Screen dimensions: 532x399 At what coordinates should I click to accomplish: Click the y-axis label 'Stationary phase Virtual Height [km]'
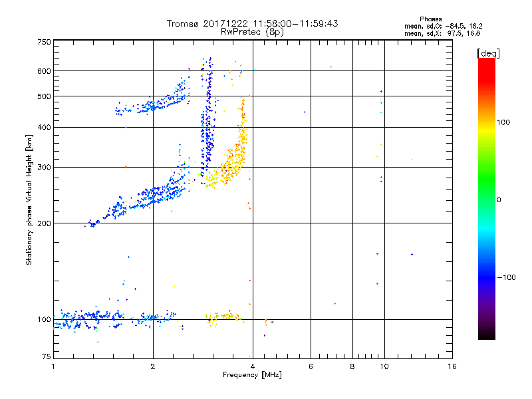tap(29, 199)
